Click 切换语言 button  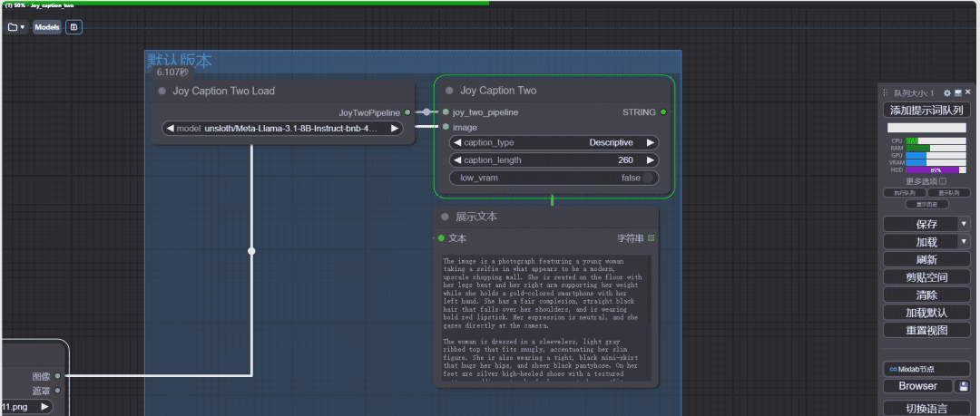(x=926, y=409)
